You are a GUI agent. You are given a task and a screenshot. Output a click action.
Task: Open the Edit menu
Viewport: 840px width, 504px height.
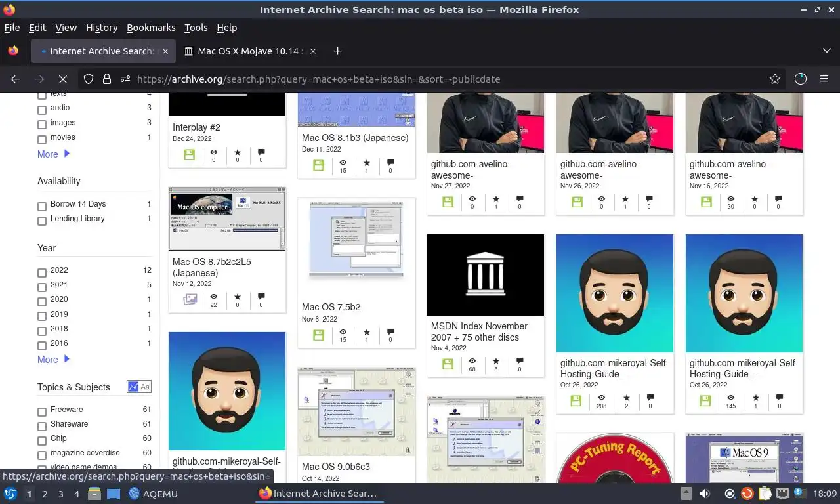click(37, 28)
